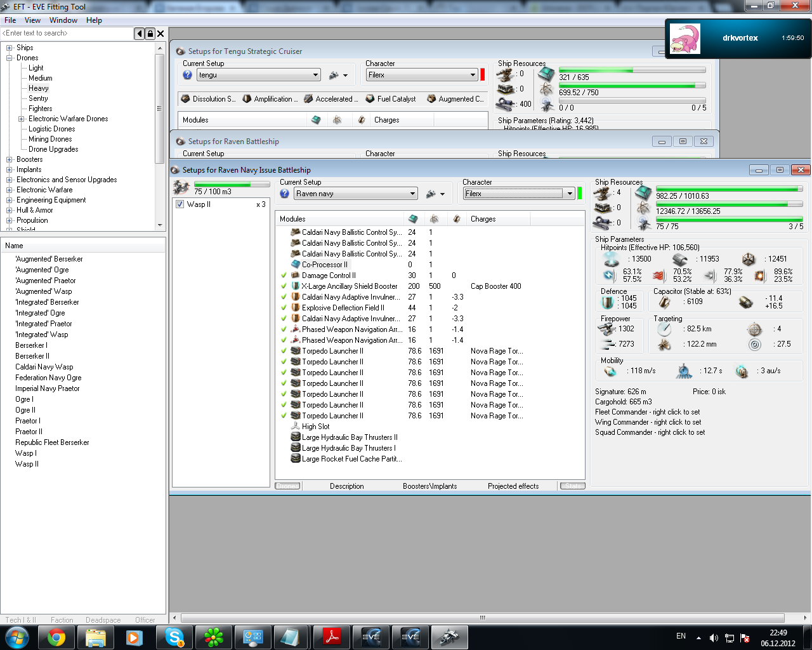Click capacitor column header icon in Modules list

point(456,219)
